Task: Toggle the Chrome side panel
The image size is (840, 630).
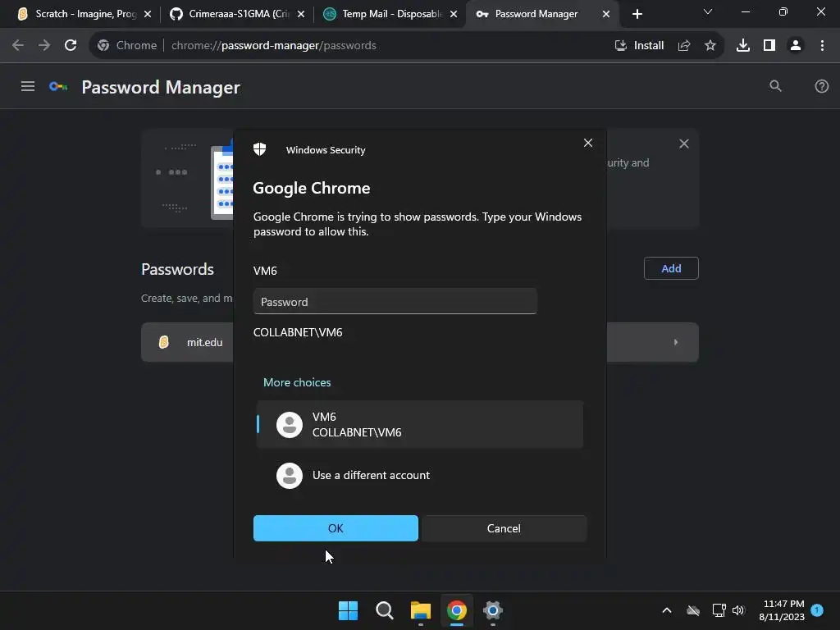Action: pos(769,46)
